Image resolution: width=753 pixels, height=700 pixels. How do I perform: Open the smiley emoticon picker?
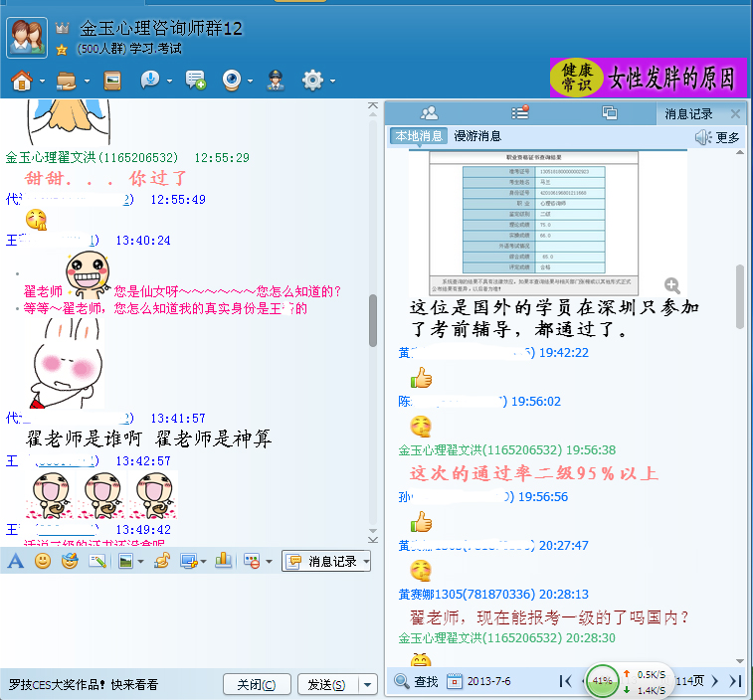coord(43,561)
